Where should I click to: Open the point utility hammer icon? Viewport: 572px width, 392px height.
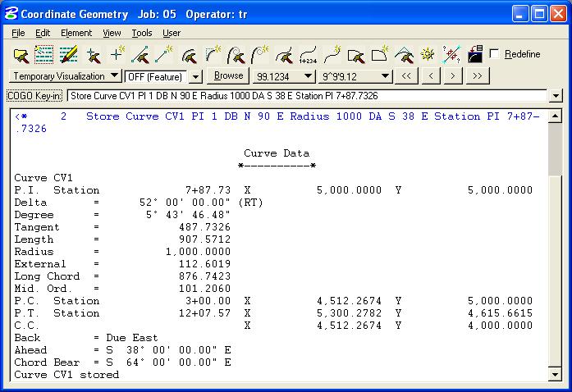94,55
